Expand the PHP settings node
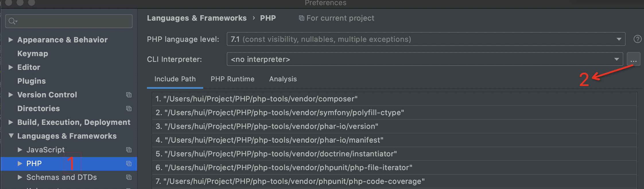 20,164
